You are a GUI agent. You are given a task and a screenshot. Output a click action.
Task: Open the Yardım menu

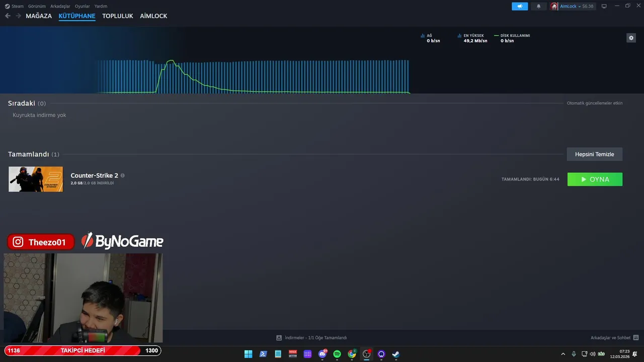coord(101,6)
